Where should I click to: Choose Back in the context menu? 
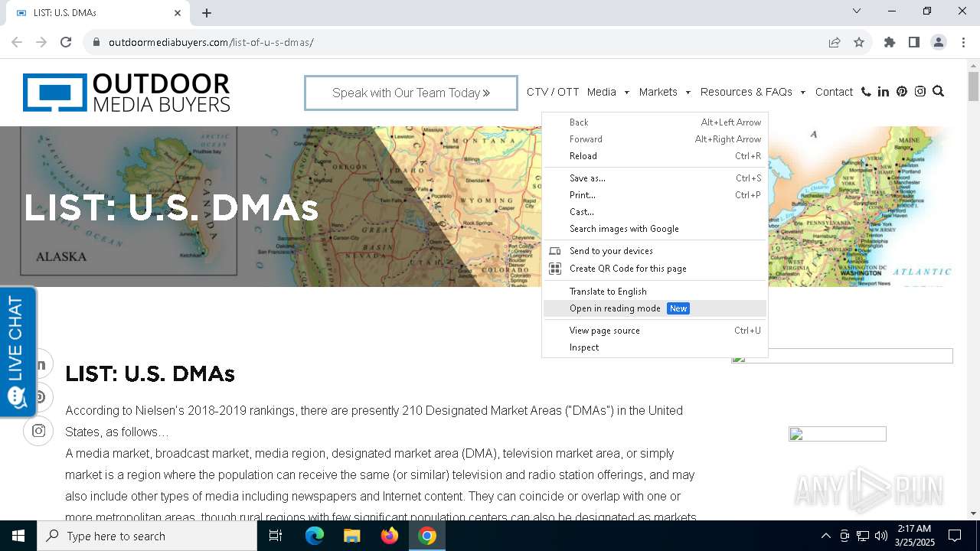[655, 122]
